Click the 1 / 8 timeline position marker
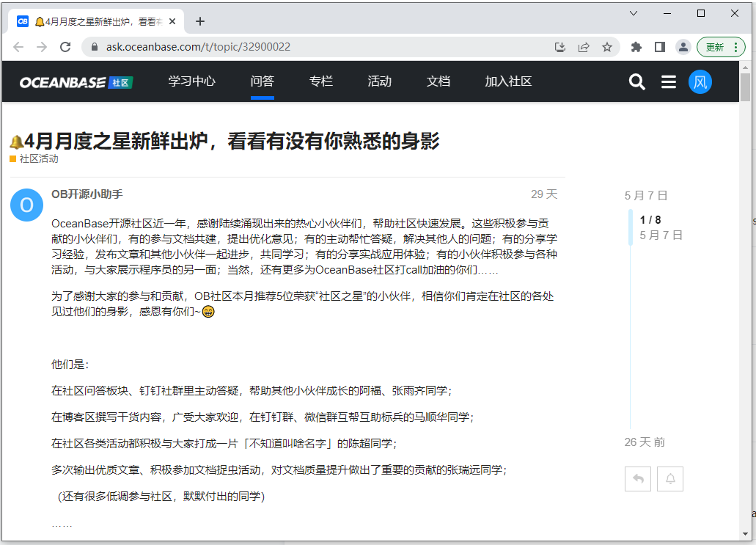The height and width of the screenshot is (545, 756). [650, 220]
